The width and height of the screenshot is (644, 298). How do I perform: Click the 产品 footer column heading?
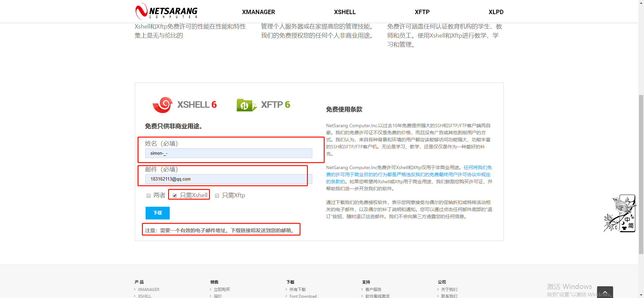[x=139, y=282]
